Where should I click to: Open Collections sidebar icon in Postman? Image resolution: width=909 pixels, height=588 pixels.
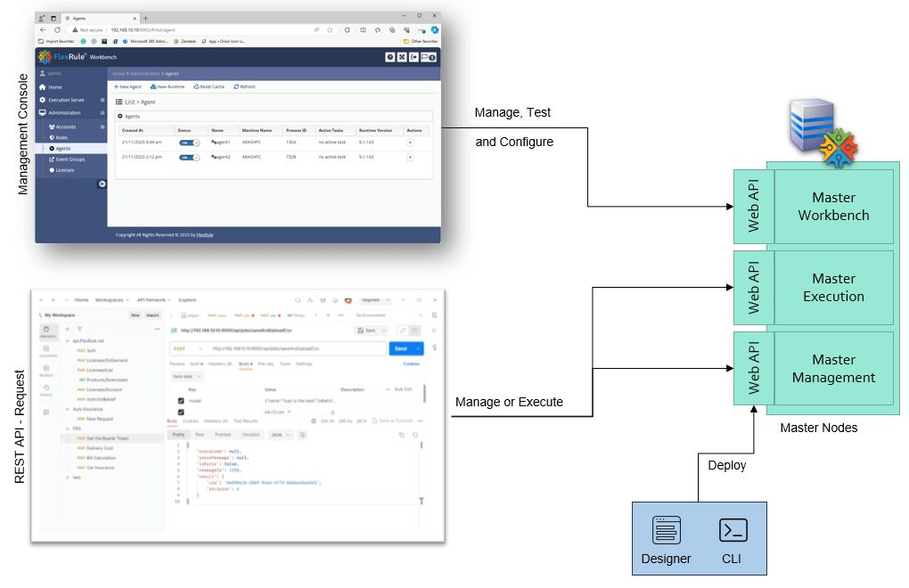47,332
